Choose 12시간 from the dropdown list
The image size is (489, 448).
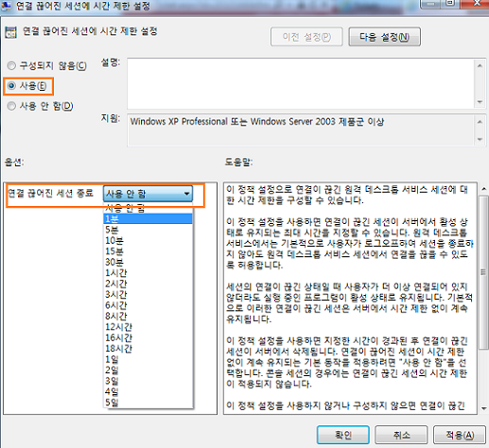148,327
